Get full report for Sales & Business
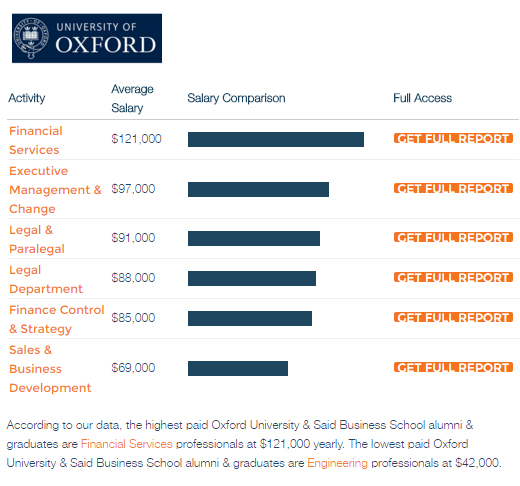 tap(453, 367)
